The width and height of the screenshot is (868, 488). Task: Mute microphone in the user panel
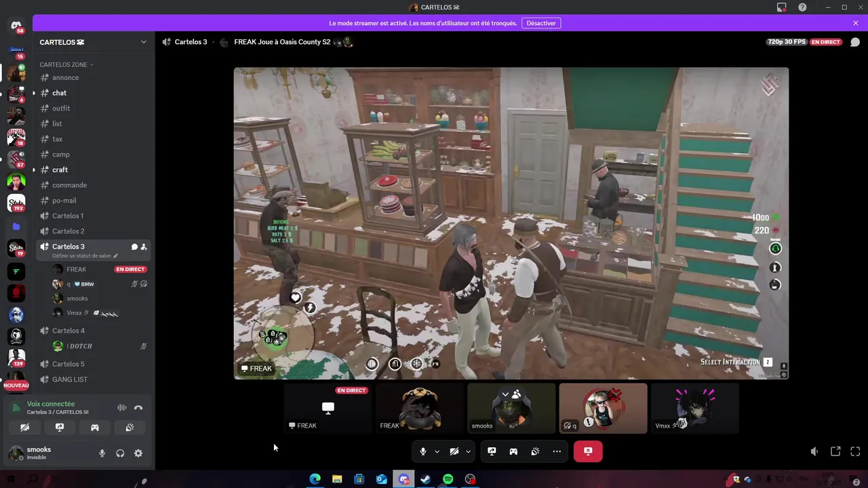click(102, 453)
